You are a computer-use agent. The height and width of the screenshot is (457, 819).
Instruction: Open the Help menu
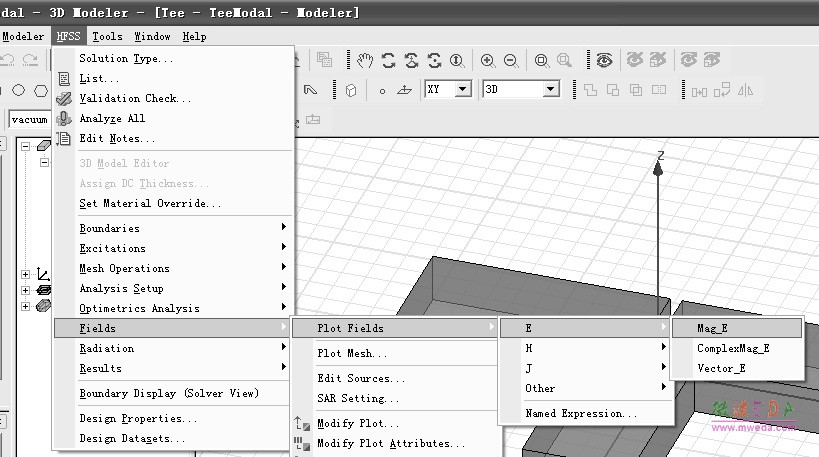coord(194,37)
